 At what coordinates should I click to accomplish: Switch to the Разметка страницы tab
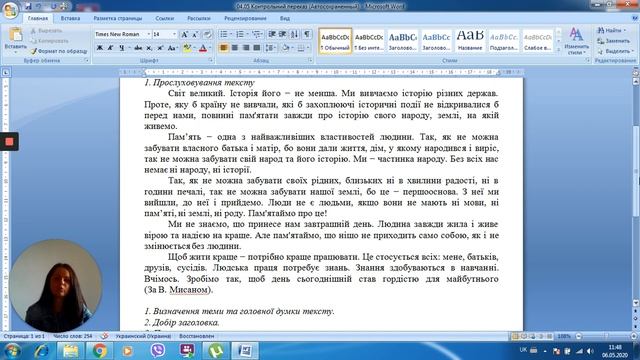coord(118,18)
